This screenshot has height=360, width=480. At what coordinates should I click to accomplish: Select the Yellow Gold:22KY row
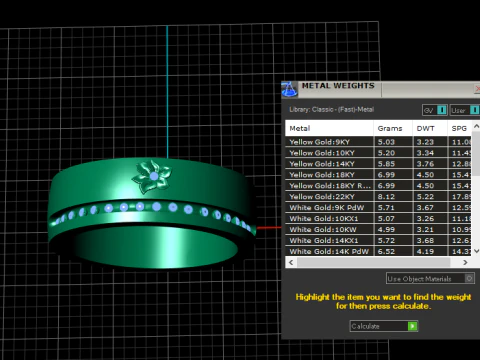378,196
